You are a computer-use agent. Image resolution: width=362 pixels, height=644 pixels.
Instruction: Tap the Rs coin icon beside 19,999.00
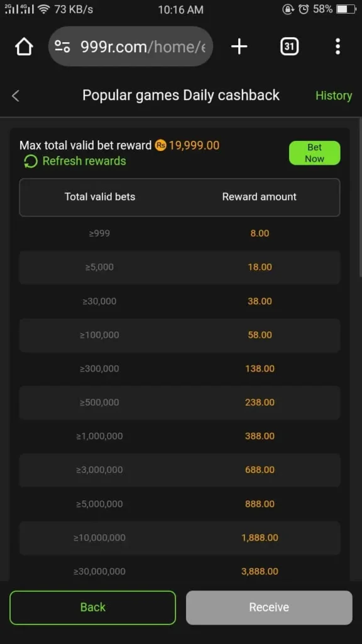pyautogui.click(x=161, y=145)
